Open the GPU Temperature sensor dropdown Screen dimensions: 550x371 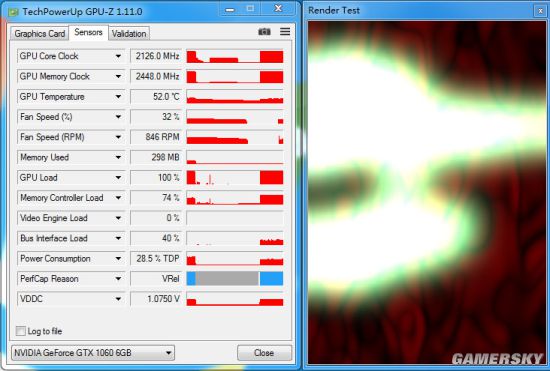point(118,96)
